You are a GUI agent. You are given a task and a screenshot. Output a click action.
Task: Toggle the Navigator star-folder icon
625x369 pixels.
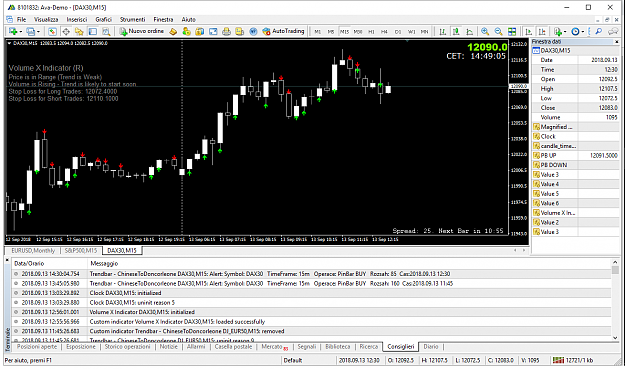tap(79, 31)
